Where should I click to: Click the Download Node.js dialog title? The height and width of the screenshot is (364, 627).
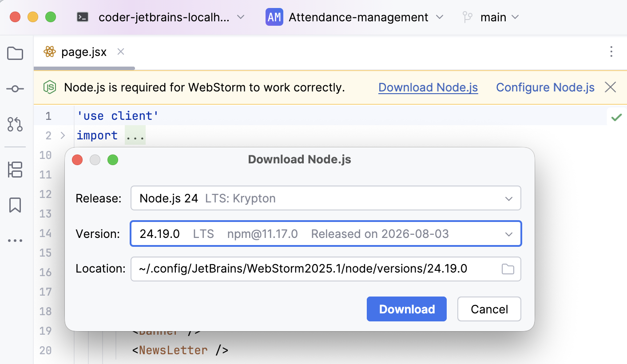click(300, 160)
